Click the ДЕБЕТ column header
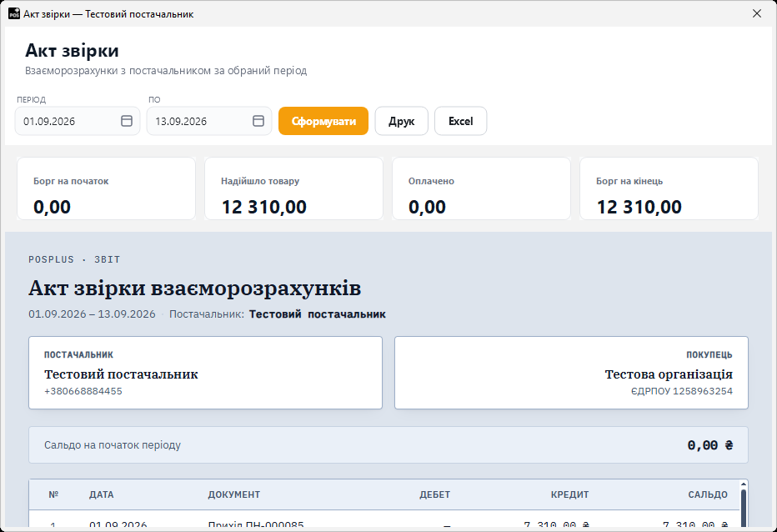Viewport: 777px width, 532px height. pos(434,494)
